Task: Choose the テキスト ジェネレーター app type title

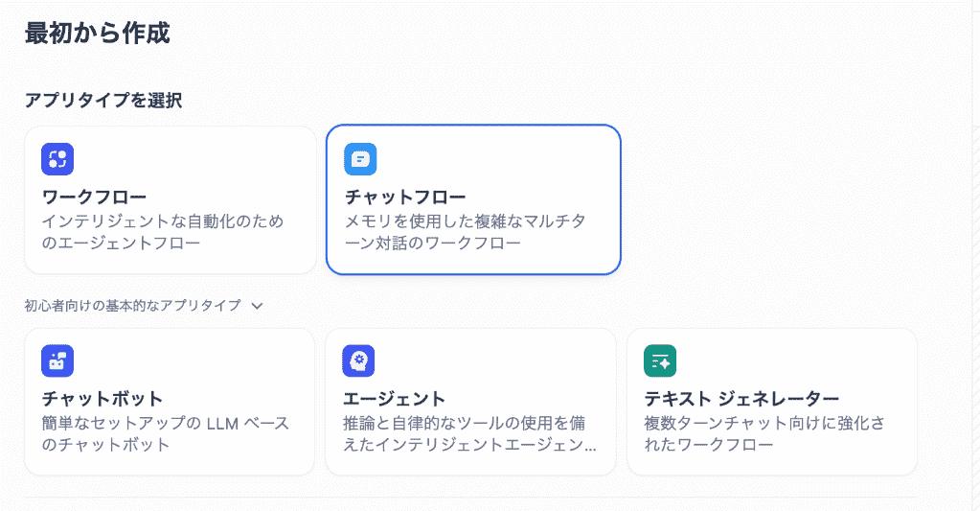Action: point(741,399)
